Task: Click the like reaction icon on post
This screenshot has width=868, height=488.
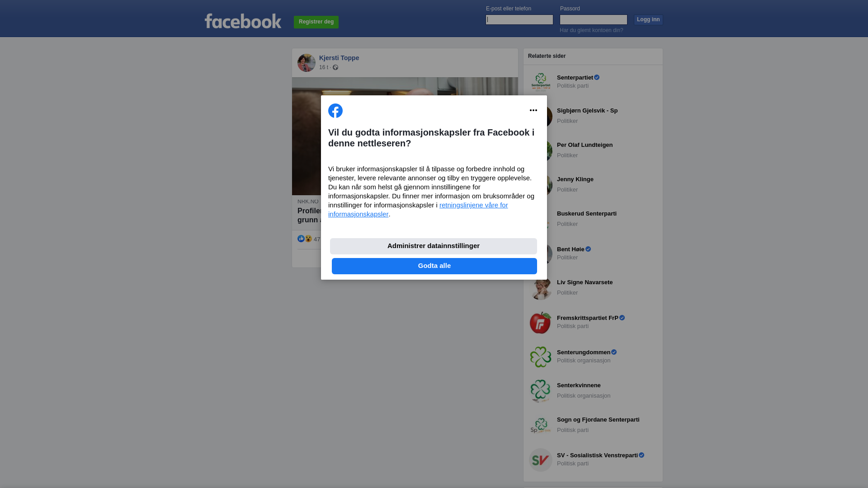Action: (x=301, y=239)
